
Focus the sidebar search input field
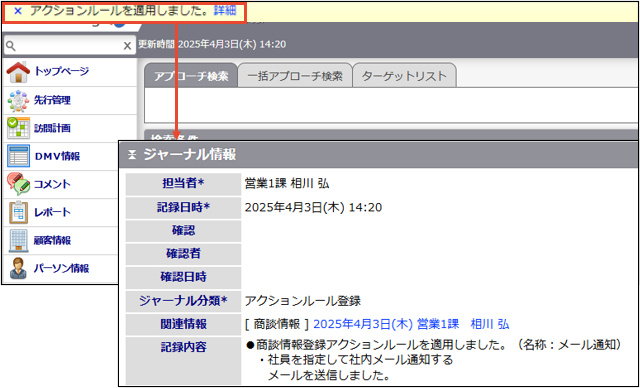point(69,46)
